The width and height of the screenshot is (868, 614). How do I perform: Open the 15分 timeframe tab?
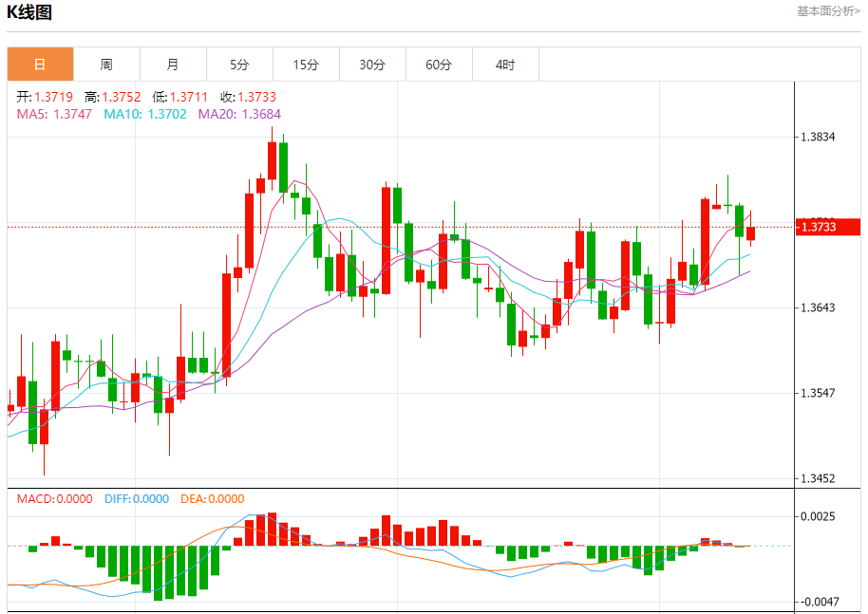(306, 65)
